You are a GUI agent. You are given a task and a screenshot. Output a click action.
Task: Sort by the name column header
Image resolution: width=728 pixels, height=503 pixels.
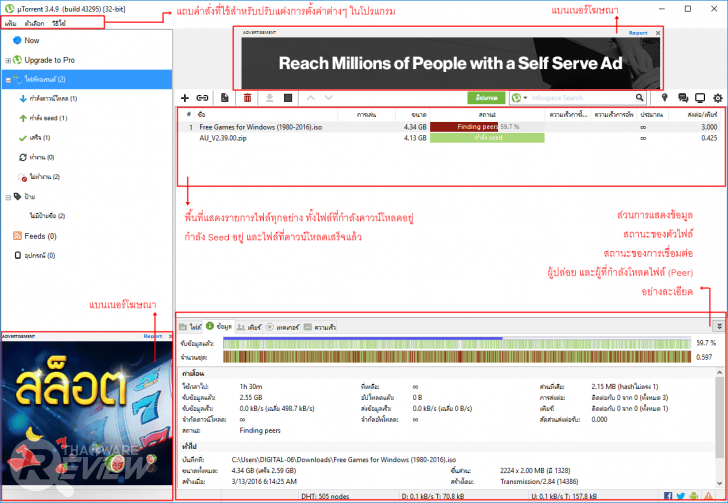[x=266, y=114]
